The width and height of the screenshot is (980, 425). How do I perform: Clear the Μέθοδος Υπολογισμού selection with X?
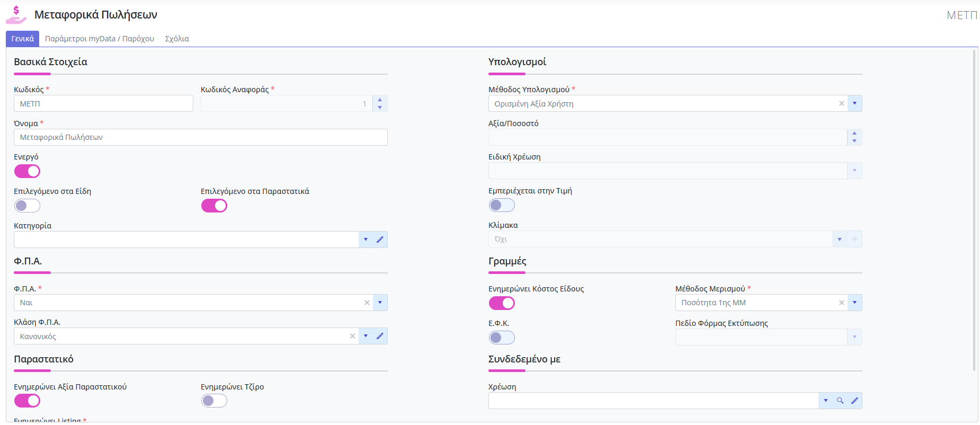pyautogui.click(x=841, y=103)
